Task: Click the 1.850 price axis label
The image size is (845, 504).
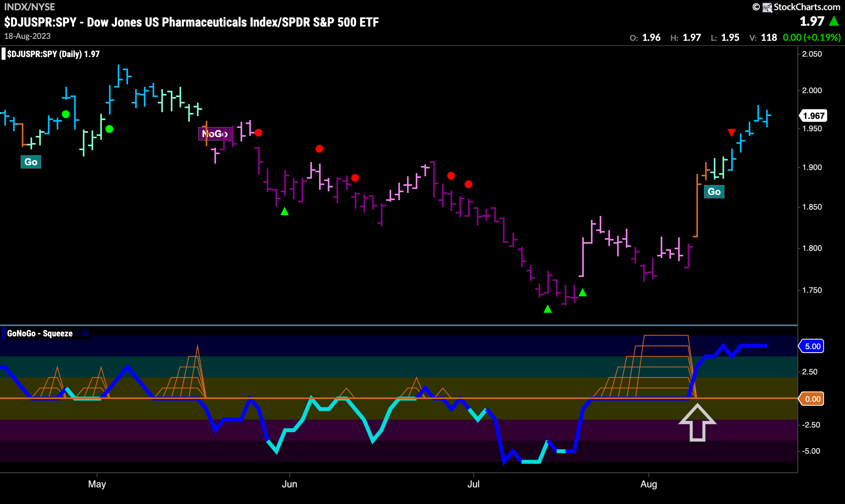Action: pyautogui.click(x=812, y=207)
